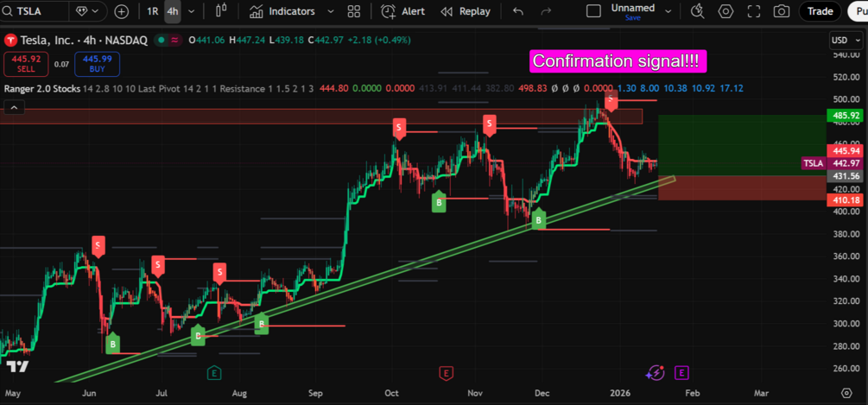Expand the layout management dropdown arrow
Image resolution: width=868 pixels, height=405 pixels.
tap(668, 11)
